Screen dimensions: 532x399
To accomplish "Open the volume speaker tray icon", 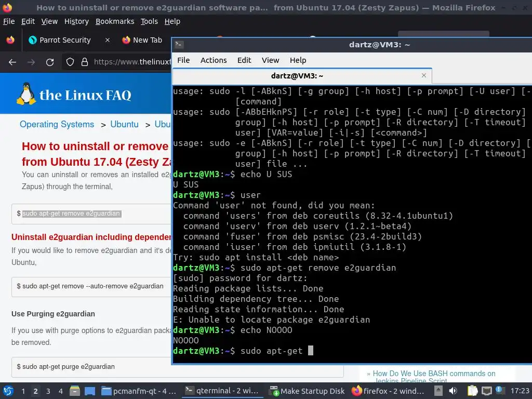I will 453,391.
